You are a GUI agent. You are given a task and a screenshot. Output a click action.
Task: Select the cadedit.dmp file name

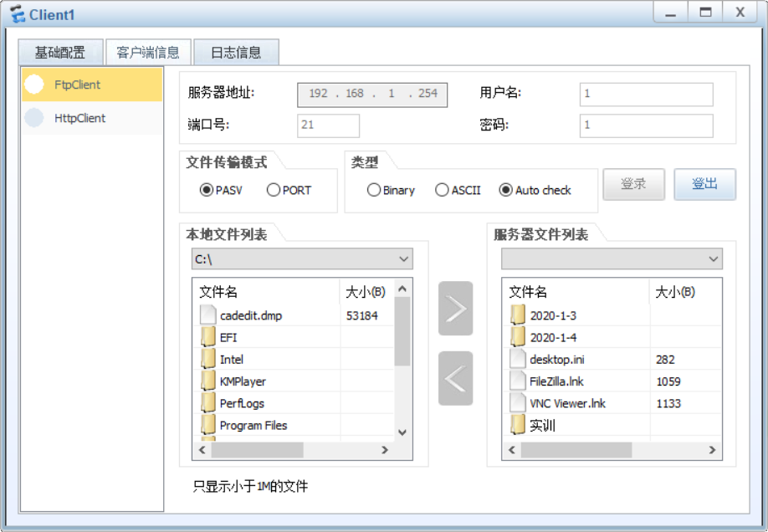(x=251, y=315)
